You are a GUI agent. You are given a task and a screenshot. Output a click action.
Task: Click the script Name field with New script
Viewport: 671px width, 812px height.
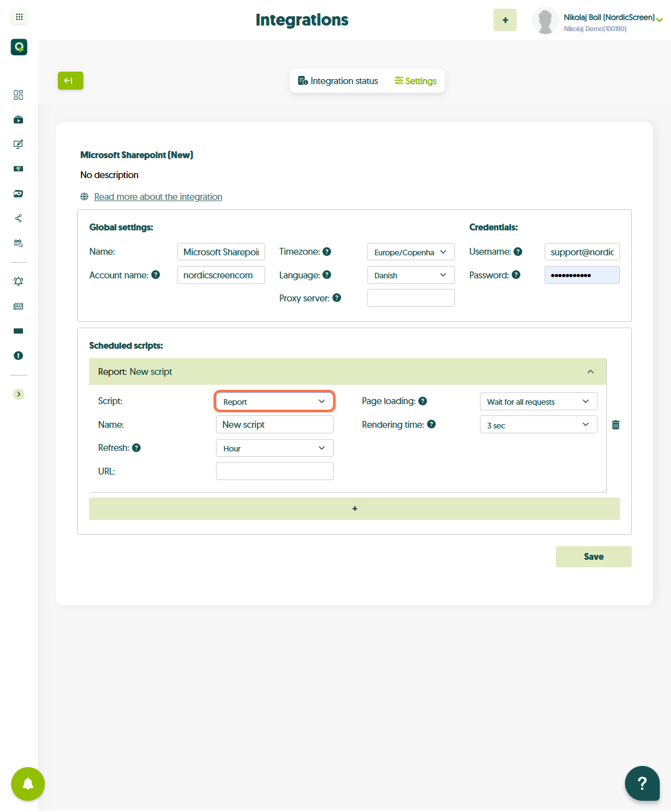[274, 425]
